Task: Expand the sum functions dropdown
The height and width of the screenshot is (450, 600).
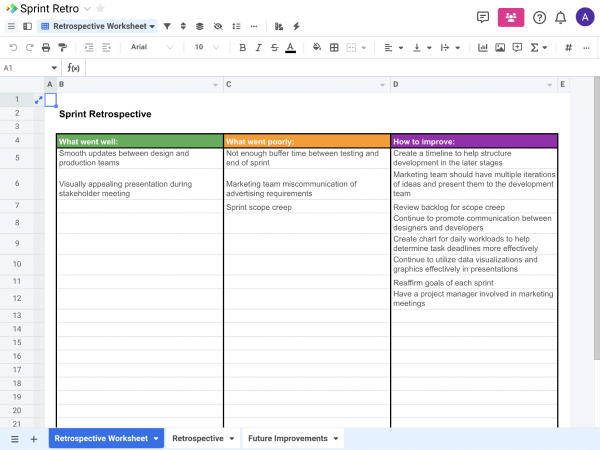Action: tap(545, 48)
